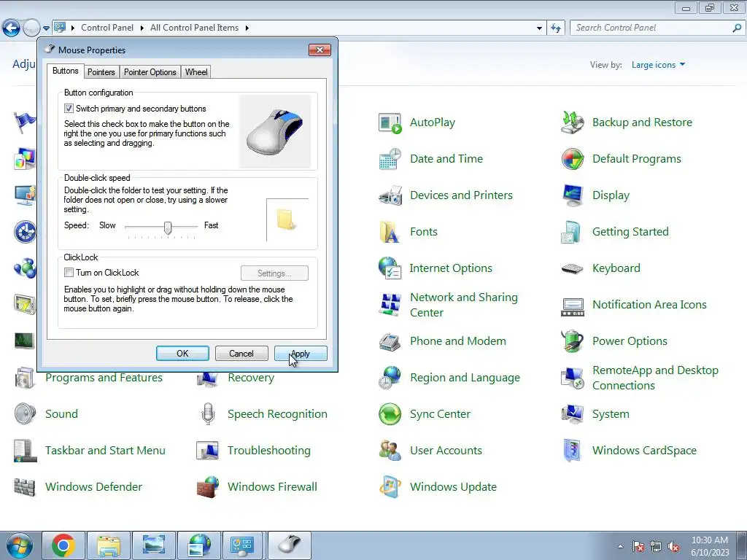747x560 pixels.
Task: Select the Buttons tab
Action: pos(65,71)
